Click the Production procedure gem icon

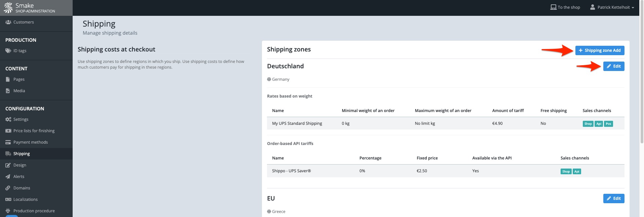point(8,211)
